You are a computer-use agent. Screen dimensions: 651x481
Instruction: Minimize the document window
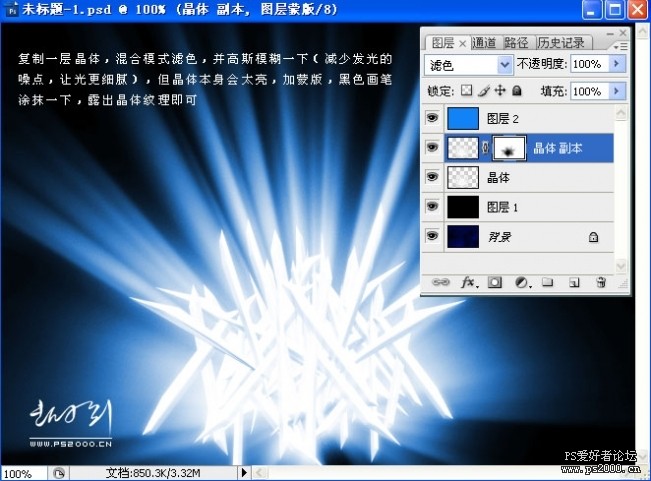[x=592, y=10]
